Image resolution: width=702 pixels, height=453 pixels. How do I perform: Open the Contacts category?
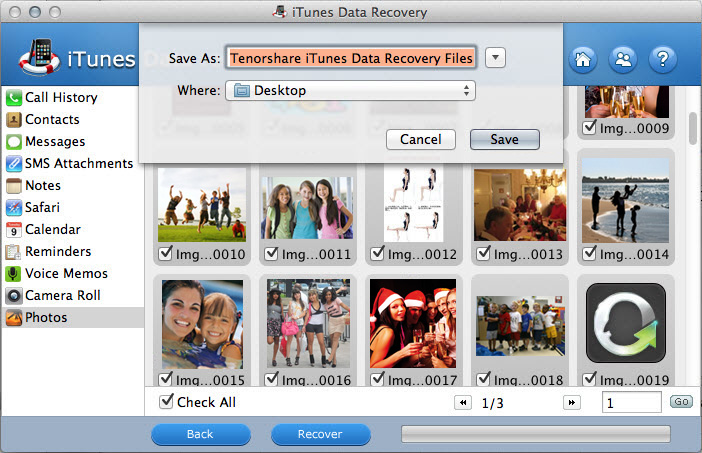click(52, 120)
